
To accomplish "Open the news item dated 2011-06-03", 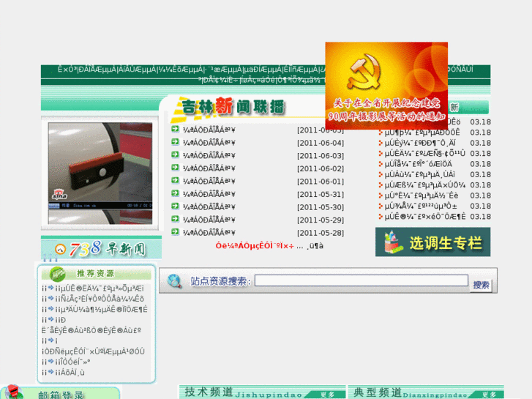I will (x=209, y=155).
